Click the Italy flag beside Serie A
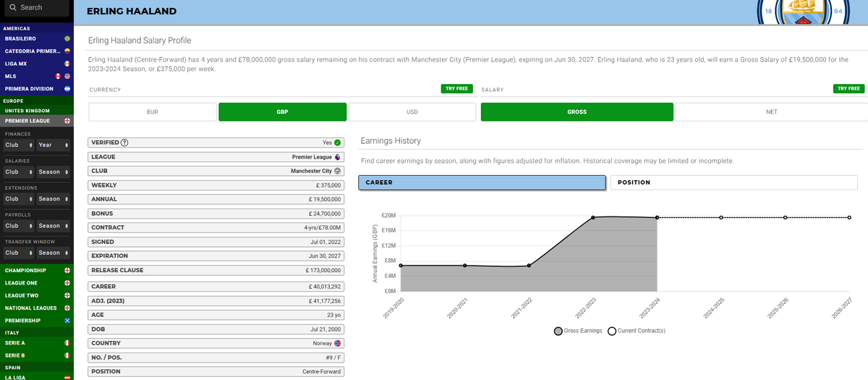Viewport: 868px width, 380px height. click(x=67, y=342)
